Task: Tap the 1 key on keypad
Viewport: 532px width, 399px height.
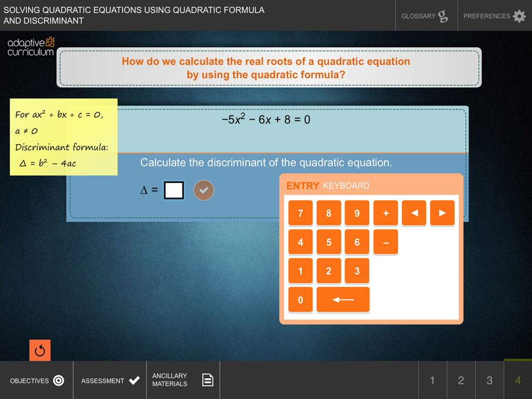Action: (300, 271)
